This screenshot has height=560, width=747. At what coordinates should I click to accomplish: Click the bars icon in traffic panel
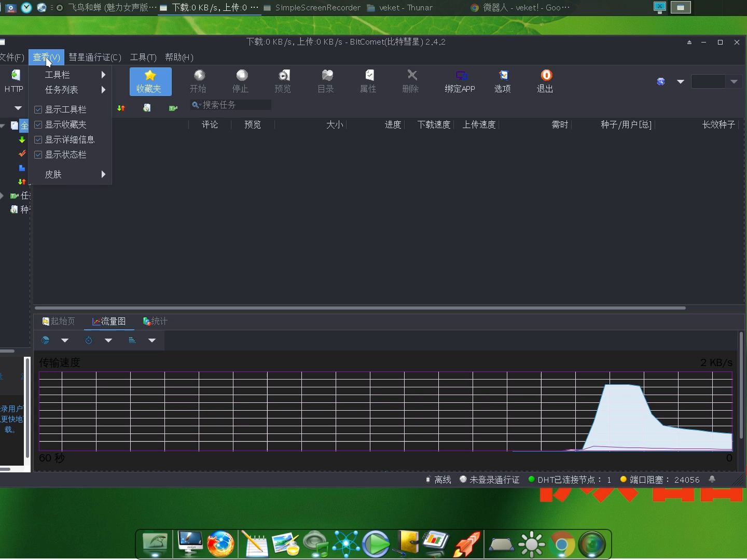132,340
